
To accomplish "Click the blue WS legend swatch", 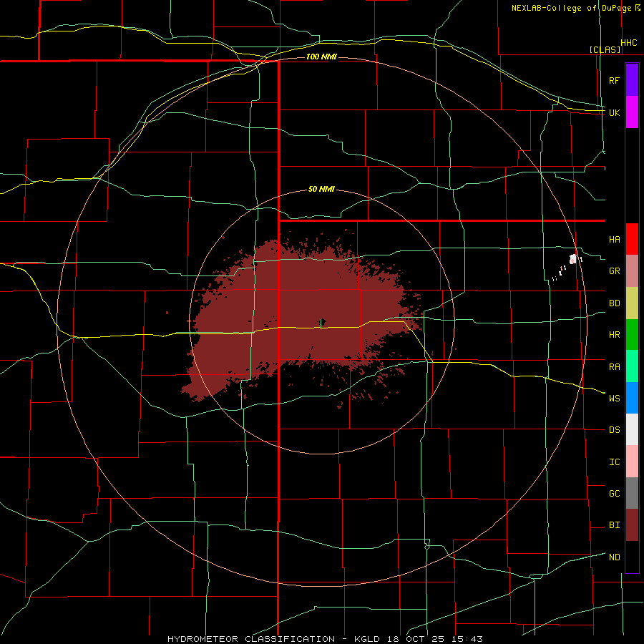I will [x=632, y=398].
